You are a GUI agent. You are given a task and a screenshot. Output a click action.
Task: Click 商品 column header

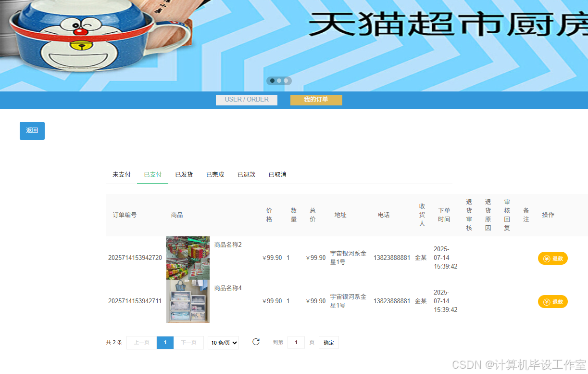[177, 215]
